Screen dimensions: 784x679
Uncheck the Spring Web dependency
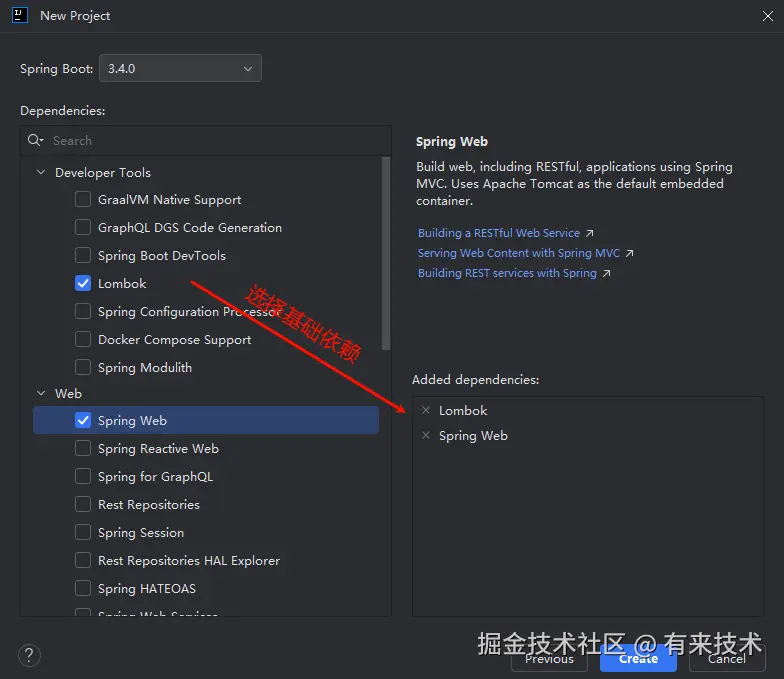83,420
